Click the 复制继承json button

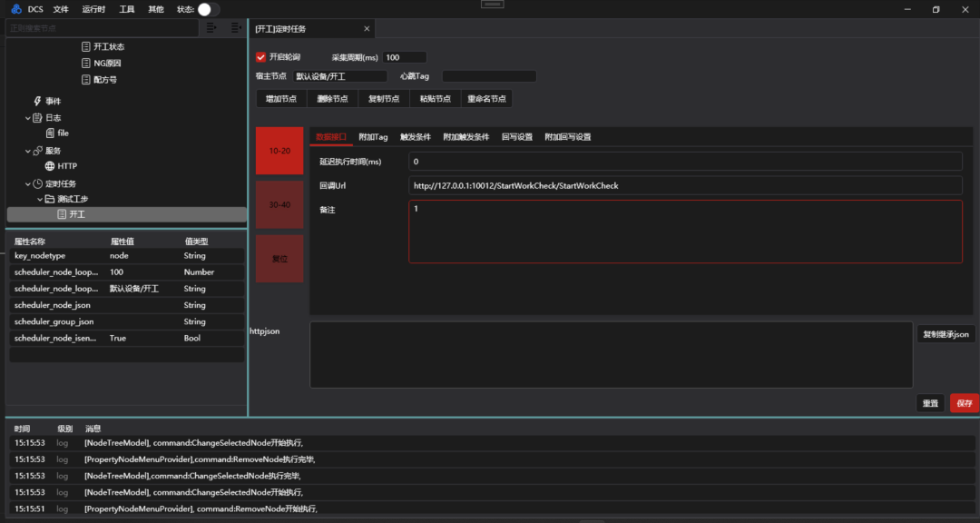pos(946,334)
